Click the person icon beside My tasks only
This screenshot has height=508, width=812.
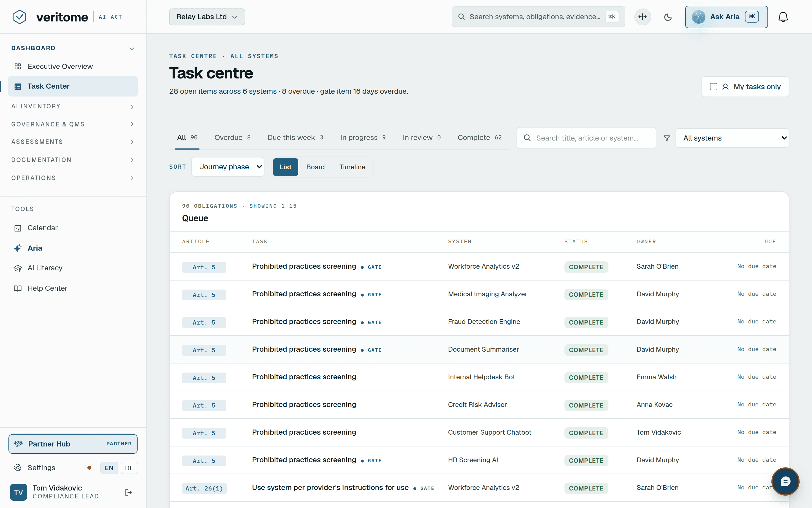(725, 87)
